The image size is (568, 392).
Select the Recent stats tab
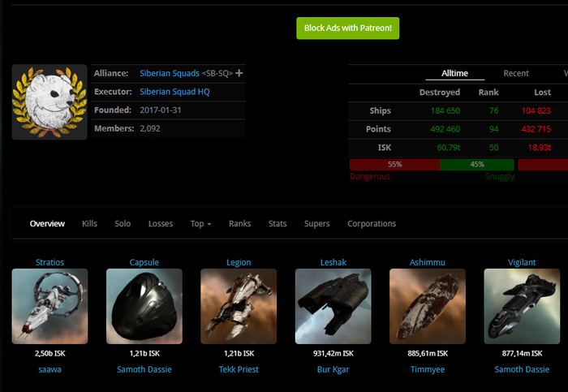coord(516,74)
